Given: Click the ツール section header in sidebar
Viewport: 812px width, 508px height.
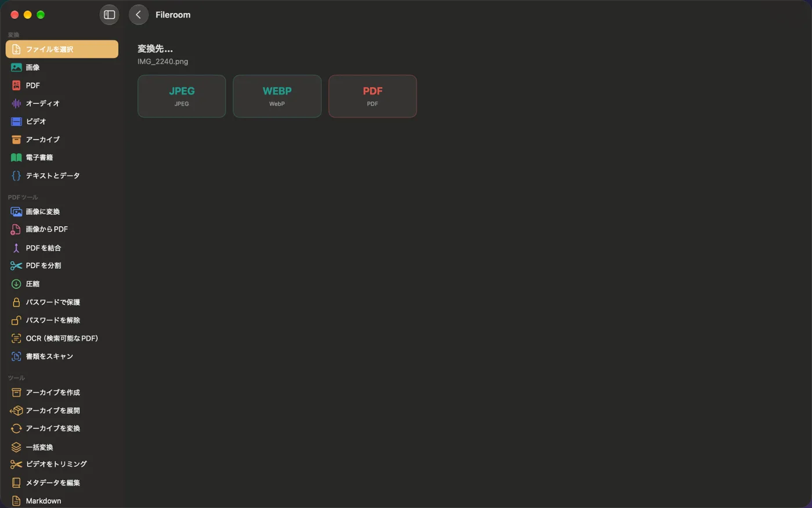Looking at the screenshot, I should click(16, 378).
